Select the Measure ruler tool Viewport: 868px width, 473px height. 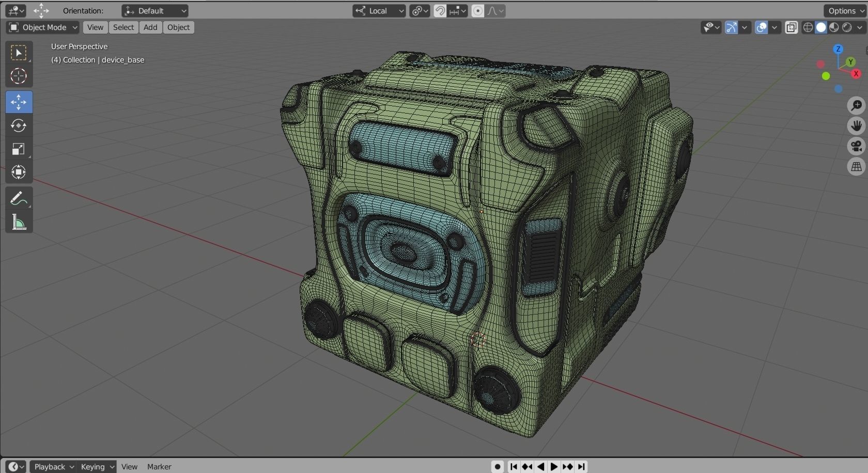[x=19, y=222]
